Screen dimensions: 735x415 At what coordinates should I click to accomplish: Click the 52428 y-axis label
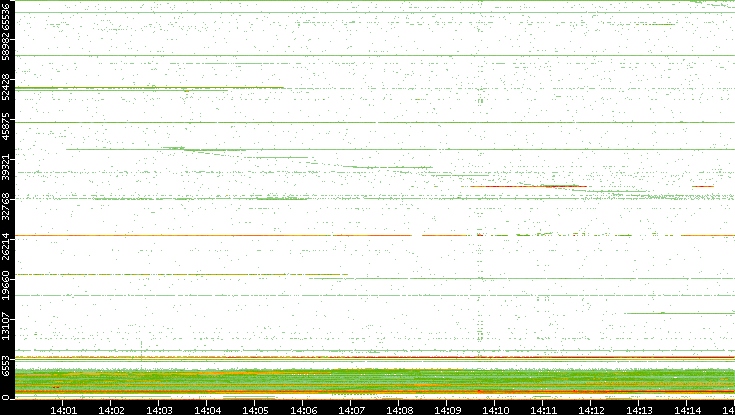7,89
